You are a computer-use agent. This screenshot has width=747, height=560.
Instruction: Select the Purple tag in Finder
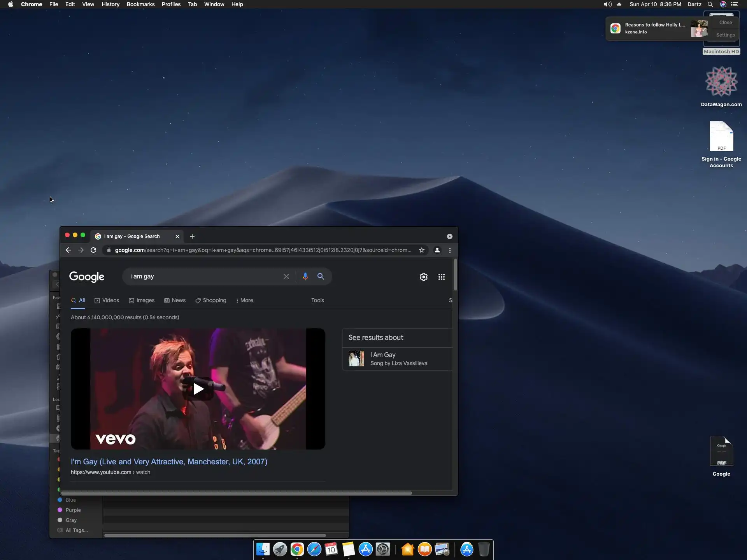coord(73,510)
